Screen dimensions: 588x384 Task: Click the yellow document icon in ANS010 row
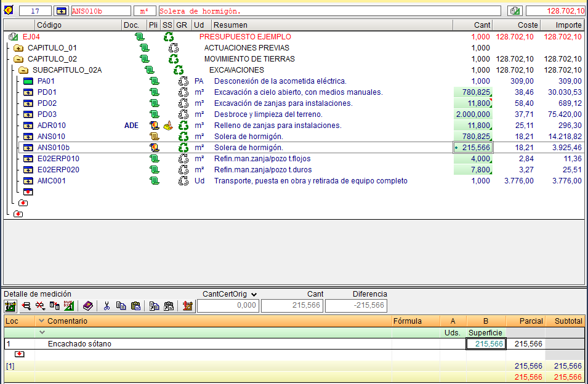click(x=154, y=137)
